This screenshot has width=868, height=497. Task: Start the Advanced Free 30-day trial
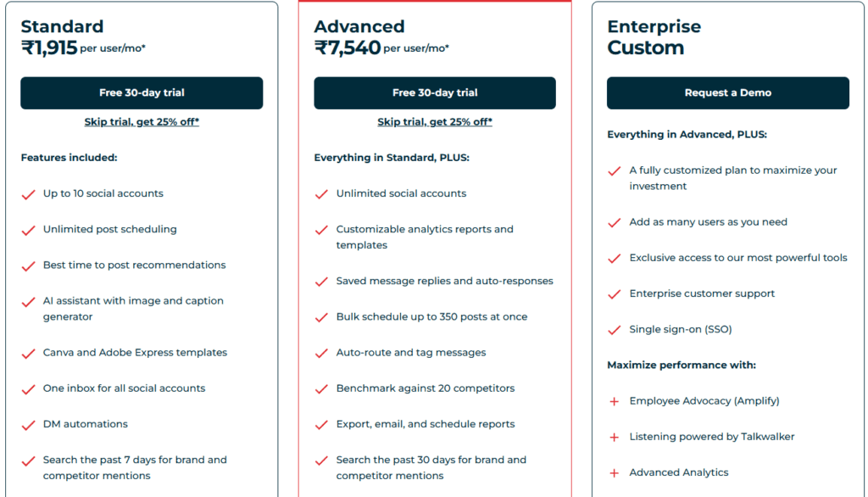pos(434,92)
